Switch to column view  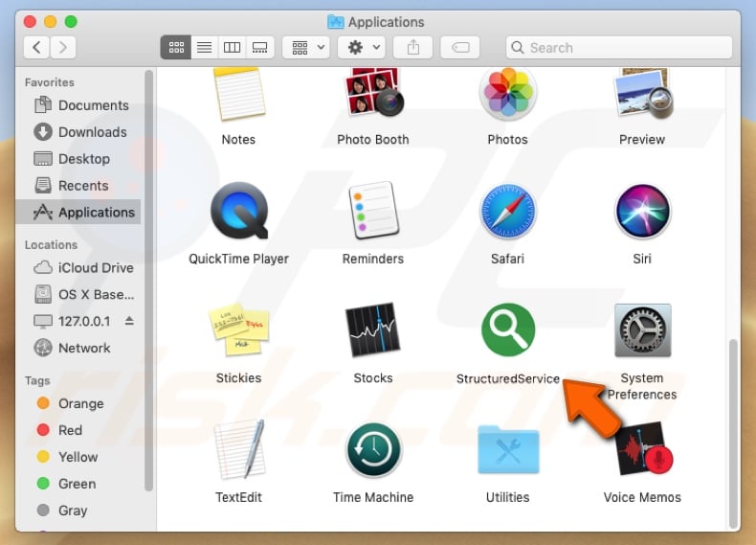pyautogui.click(x=232, y=47)
